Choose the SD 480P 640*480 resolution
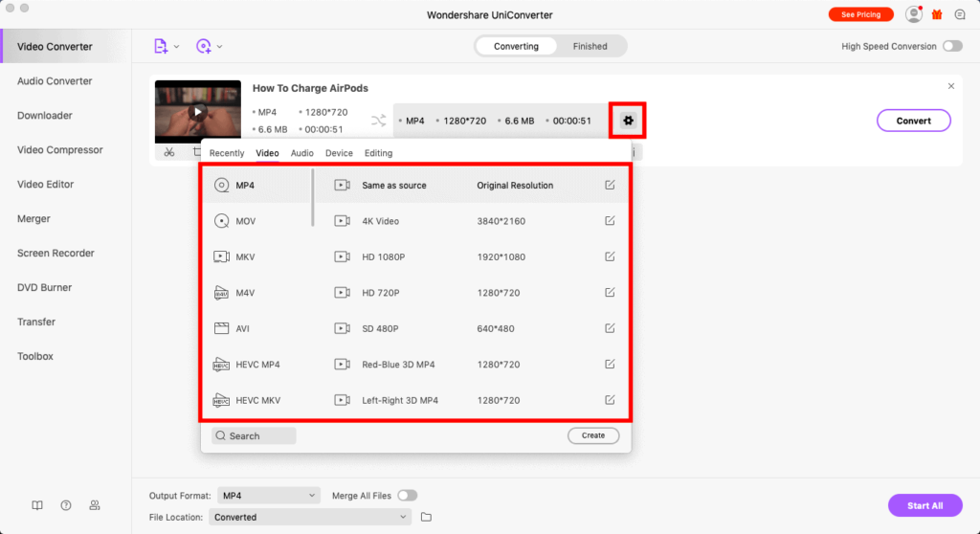The image size is (980, 534). tap(472, 328)
